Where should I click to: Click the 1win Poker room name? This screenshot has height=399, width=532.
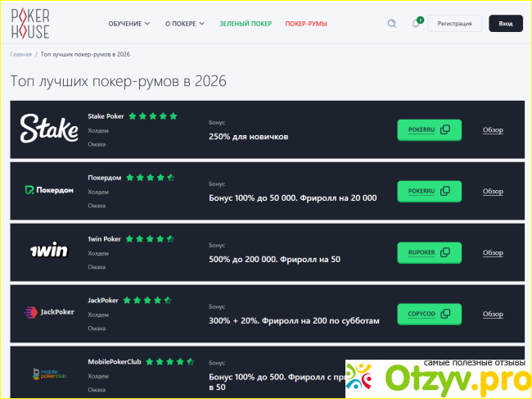105,239
